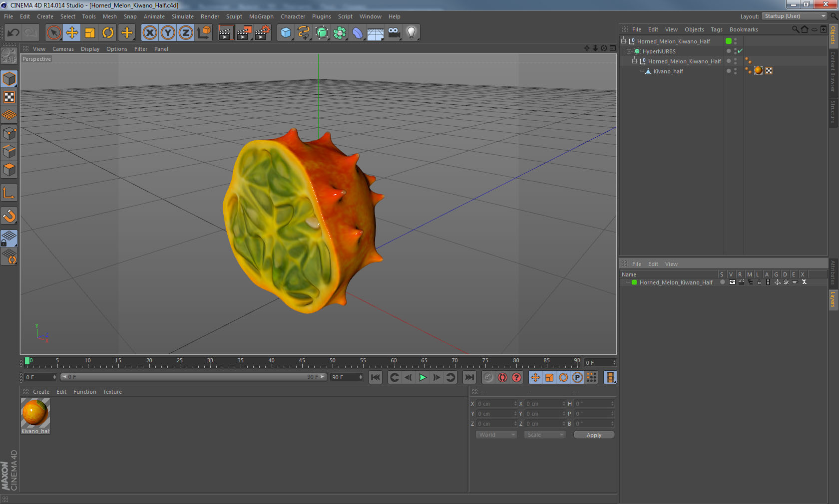Collapse the nested Horned_Melon_Kiwano_Half null node

[x=635, y=61]
